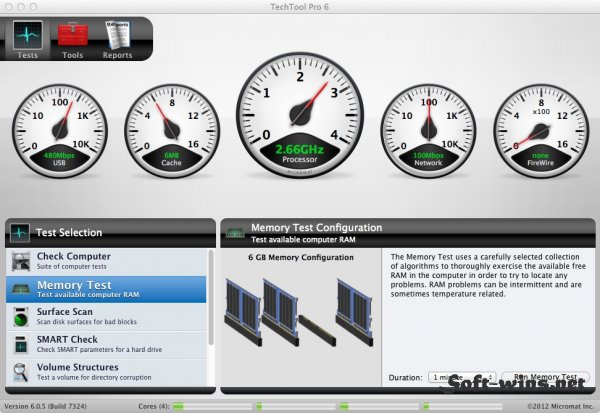Image resolution: width=600 pixels, height=413 pixels.
Task: Select the Memory Test row
Action: pos(106,289)
